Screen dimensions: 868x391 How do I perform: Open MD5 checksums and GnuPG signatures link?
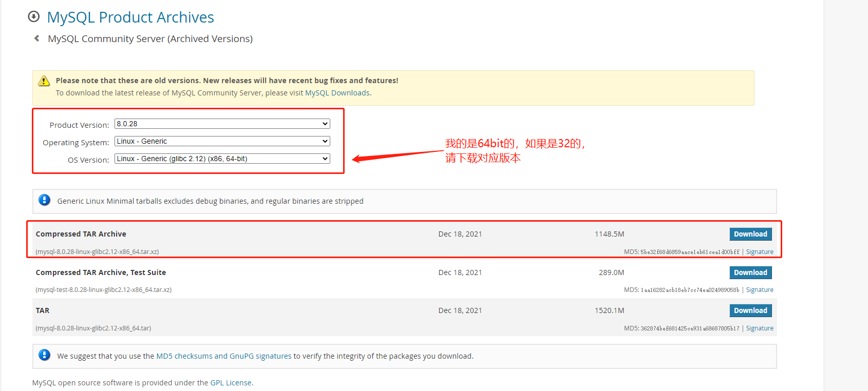point(224,356)
